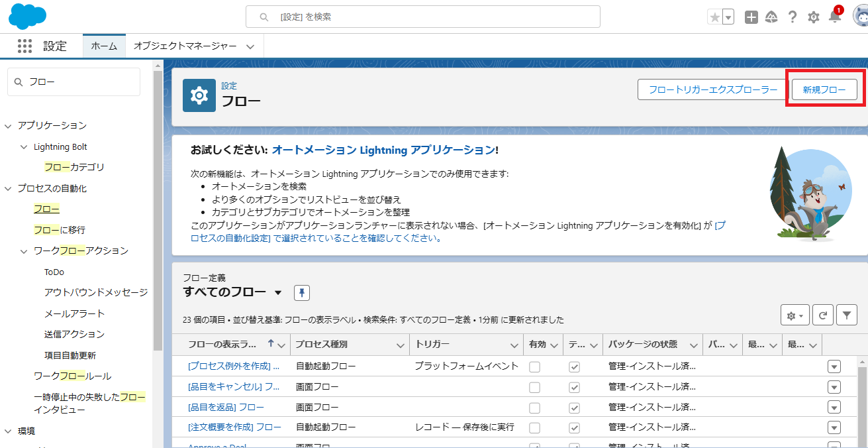
Task: Open 送信アクション in the sidebar
Action: pos(74,334)
